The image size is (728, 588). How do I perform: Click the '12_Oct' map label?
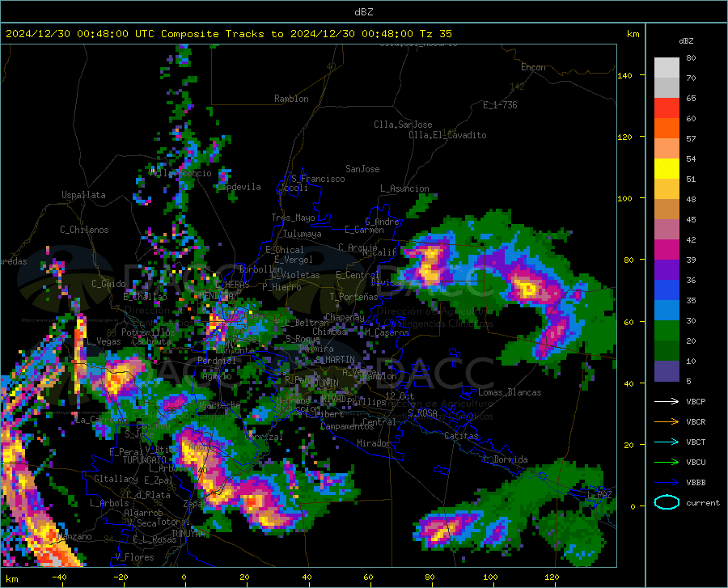coord(400,396)
